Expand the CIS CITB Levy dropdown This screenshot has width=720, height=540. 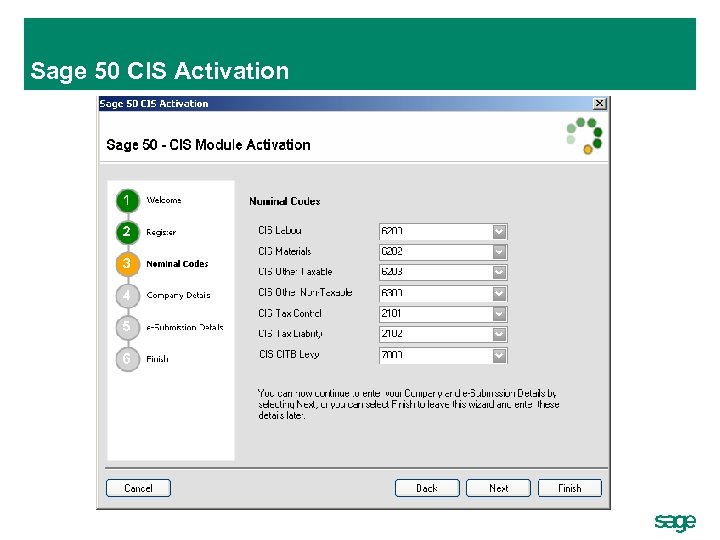point(499,355)
